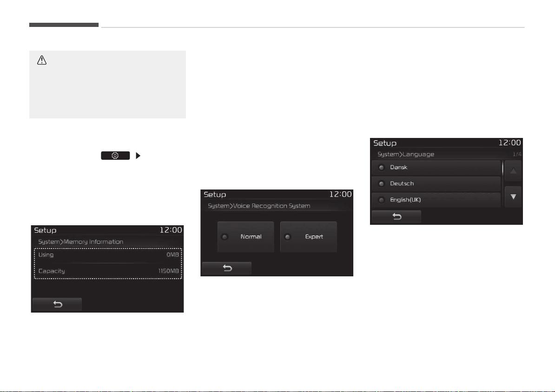Click 'System>Voice Recognition System' breadcrumb
The width and height of the screenshot is (555, 392).
click(259, 206)
